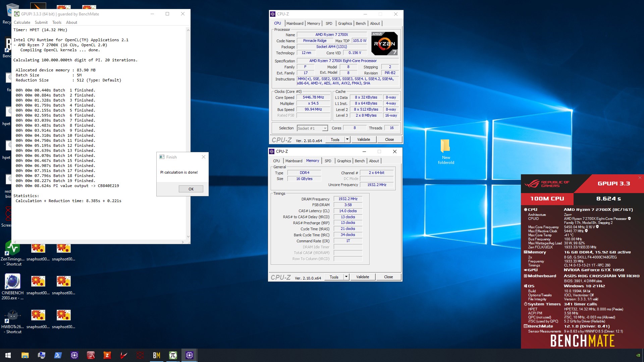This screenshot has width=644, height=362.
Task: Open the orange Z chip taskbar icon
Action: 107,355
